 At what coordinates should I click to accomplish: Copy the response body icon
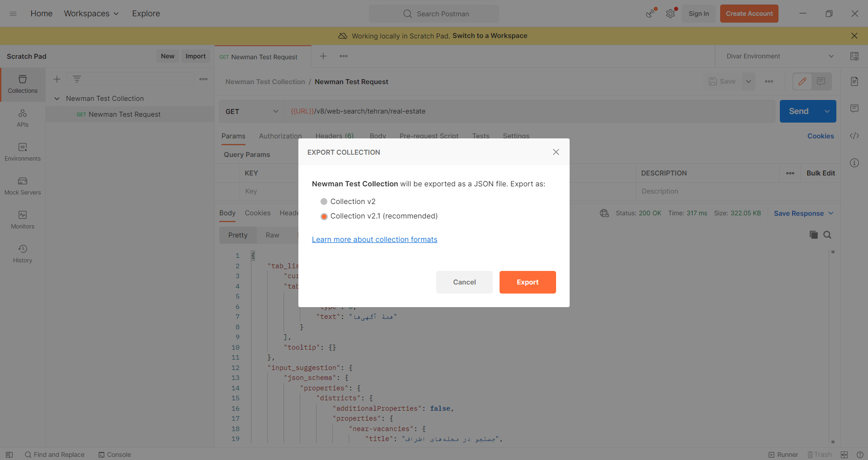[x=813, y=235]
